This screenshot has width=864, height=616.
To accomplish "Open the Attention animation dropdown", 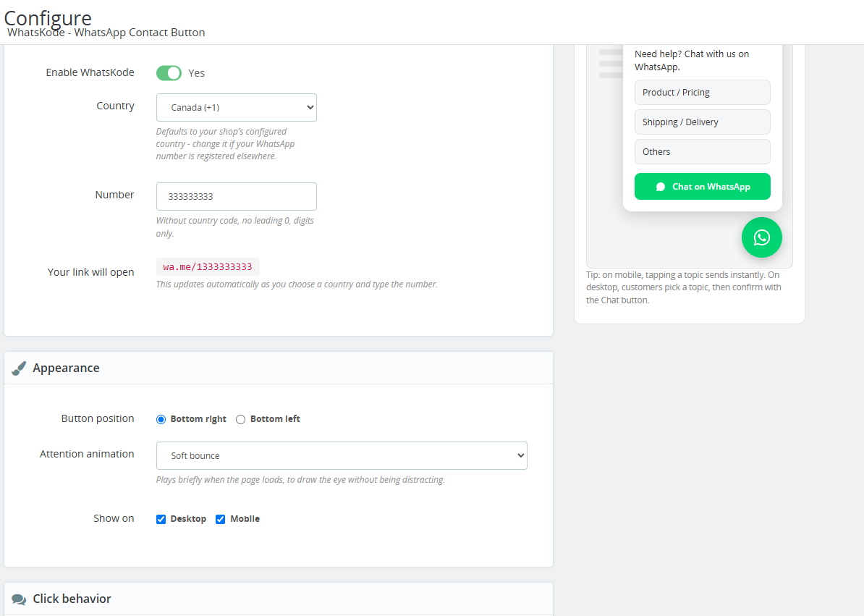I will (342, 455).
